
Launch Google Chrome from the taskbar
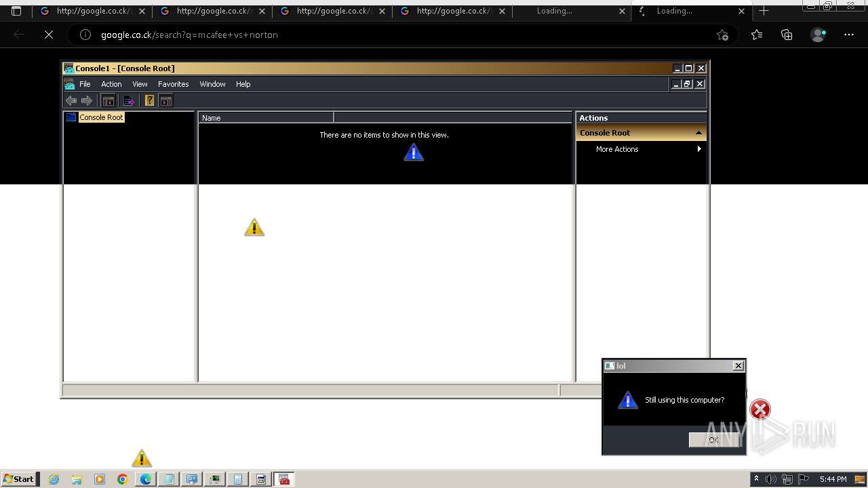coord(122,479)
